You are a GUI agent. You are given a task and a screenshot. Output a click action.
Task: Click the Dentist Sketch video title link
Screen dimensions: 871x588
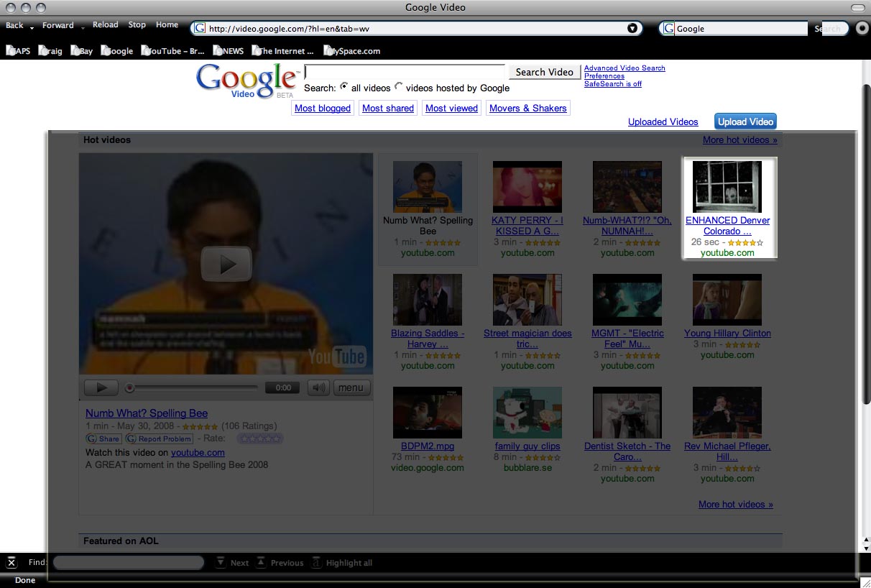[x=627, y=451]
